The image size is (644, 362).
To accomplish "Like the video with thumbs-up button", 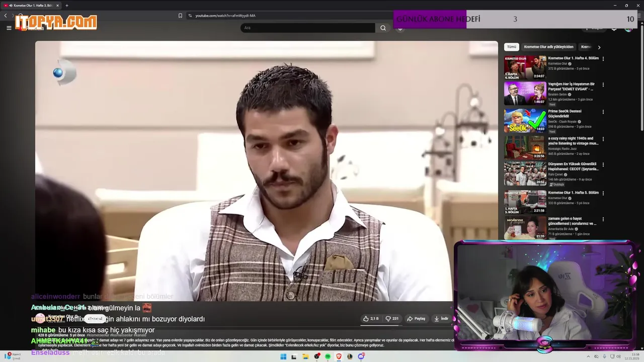I will pos(371,319).
